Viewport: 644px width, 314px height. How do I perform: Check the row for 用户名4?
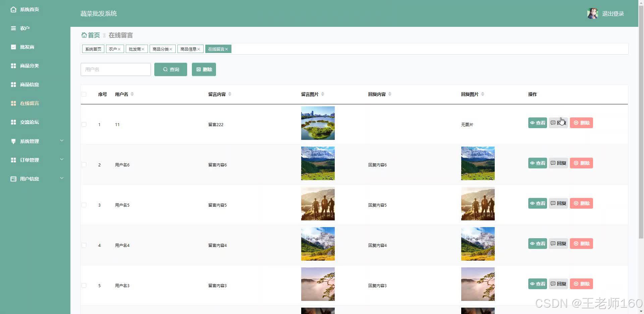click(x=84, y=245)
